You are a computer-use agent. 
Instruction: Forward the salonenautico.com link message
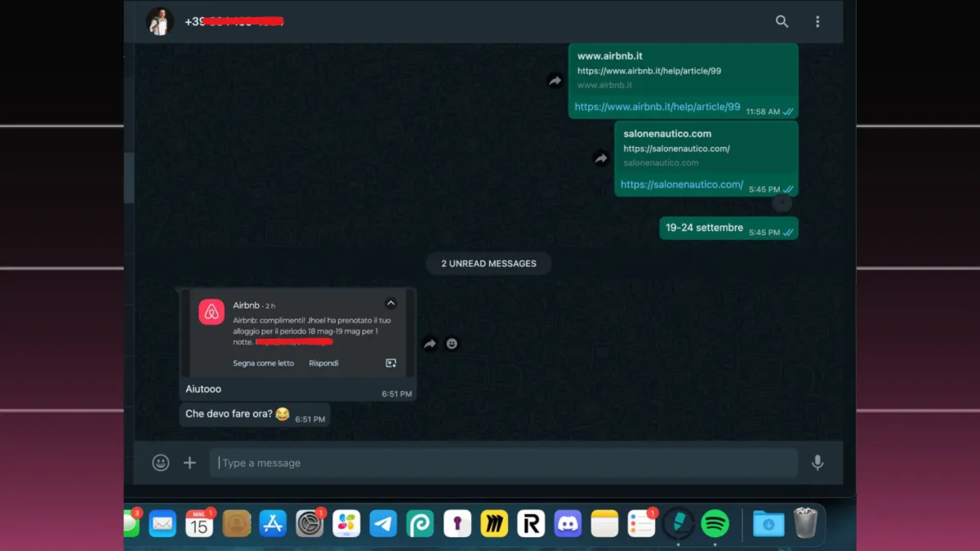click(601, 158)
